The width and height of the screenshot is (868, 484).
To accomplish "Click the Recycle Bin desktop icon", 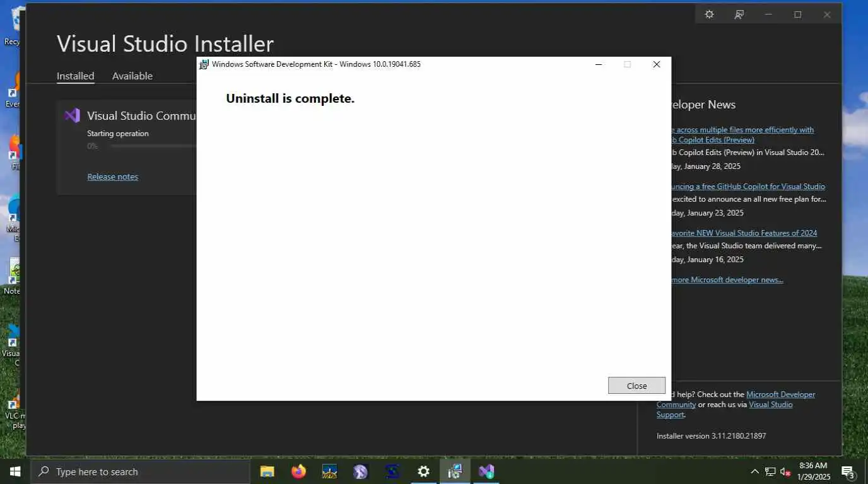I will pos(14,26).
